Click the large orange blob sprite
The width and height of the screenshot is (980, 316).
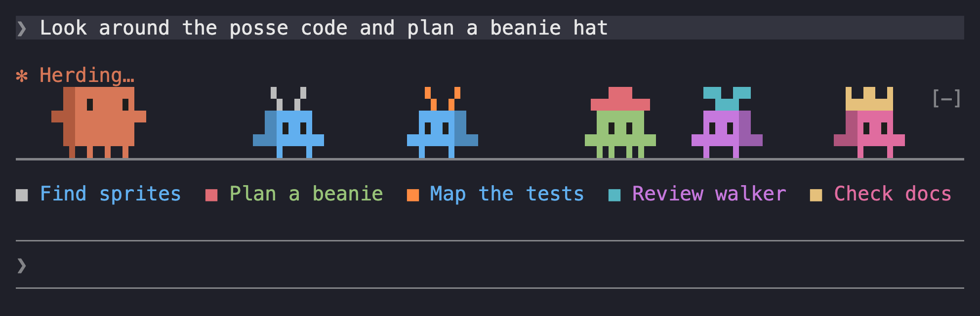pyautogui.click(x=99, y=122)
